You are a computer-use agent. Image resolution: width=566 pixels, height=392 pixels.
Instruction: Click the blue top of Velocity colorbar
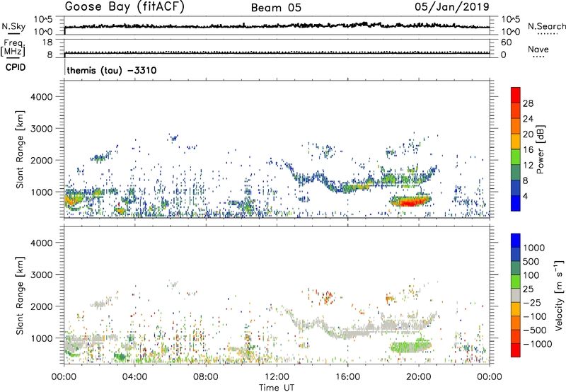(x=516, y=241)
